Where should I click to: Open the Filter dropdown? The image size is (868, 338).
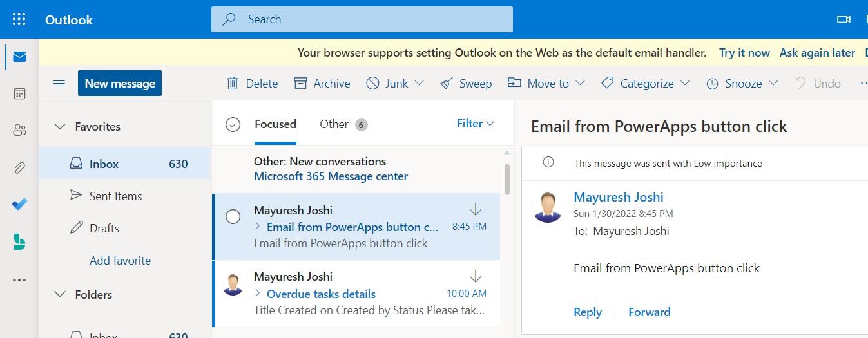pyautogui.click(x=476, y=124)
